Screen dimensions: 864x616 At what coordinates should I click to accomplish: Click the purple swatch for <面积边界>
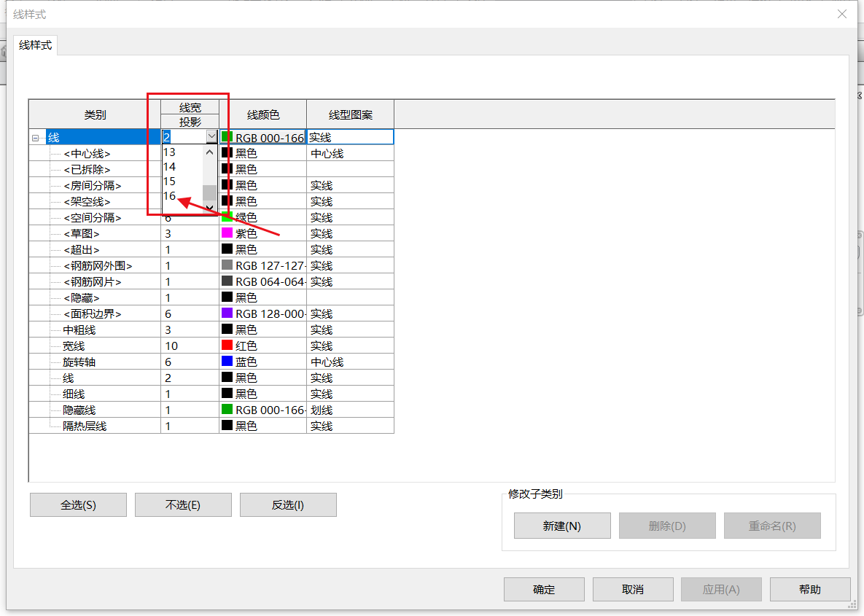click(x=227, y=313)
